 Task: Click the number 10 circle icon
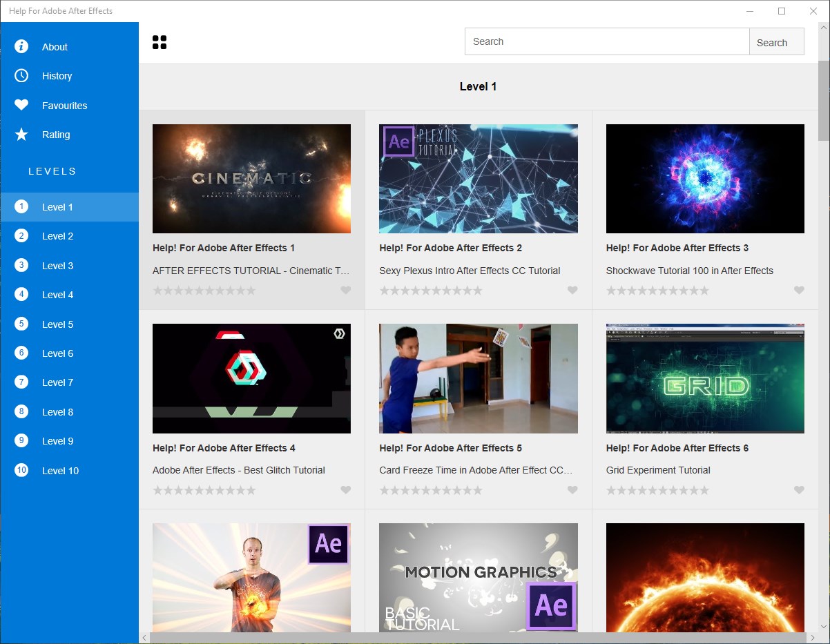pos(21,470)
